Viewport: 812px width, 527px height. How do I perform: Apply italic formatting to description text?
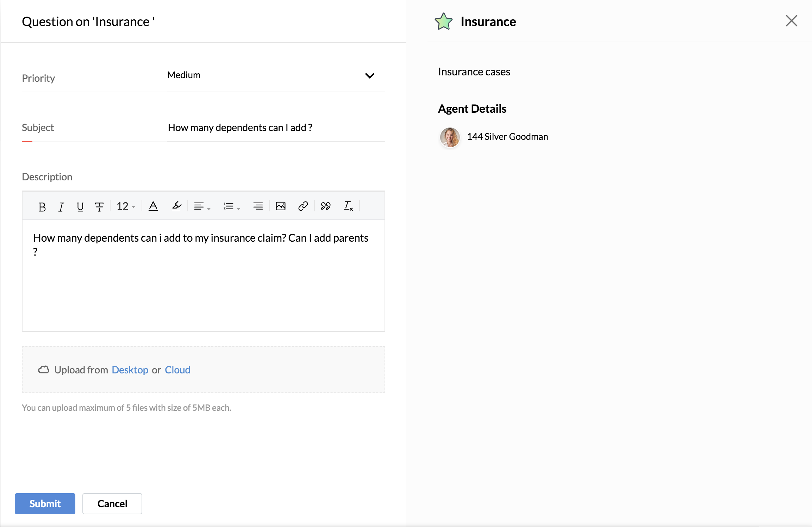coord(61,206)
